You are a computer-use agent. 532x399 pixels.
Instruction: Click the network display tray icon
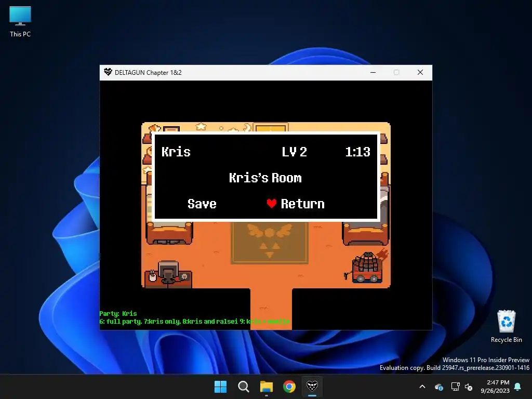point(455,387)
